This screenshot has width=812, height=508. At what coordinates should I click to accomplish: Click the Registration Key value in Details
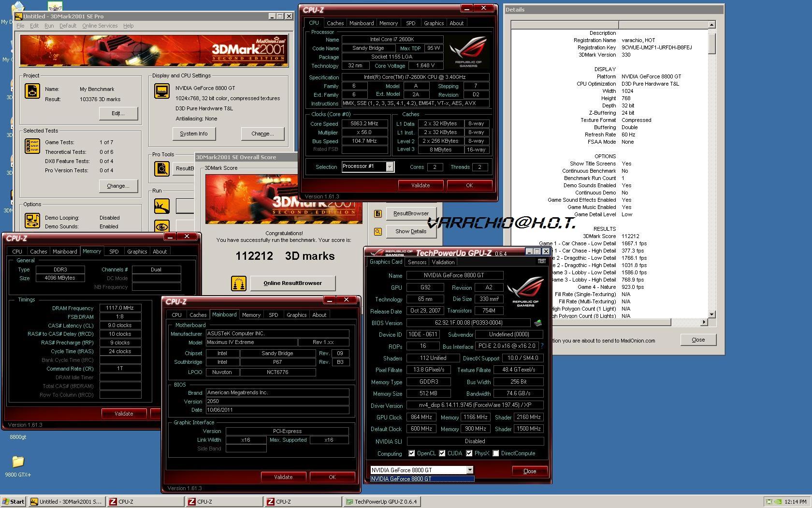656,47
